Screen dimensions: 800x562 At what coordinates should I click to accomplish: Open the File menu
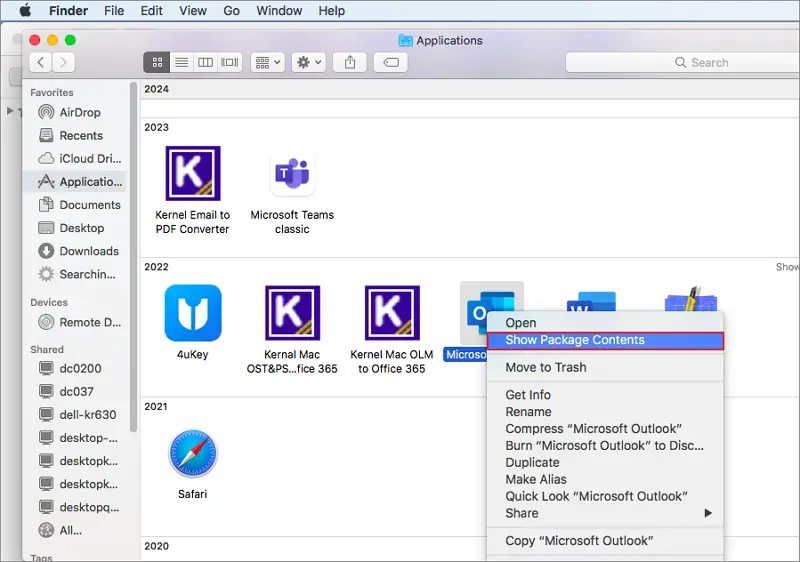[114, 11]
